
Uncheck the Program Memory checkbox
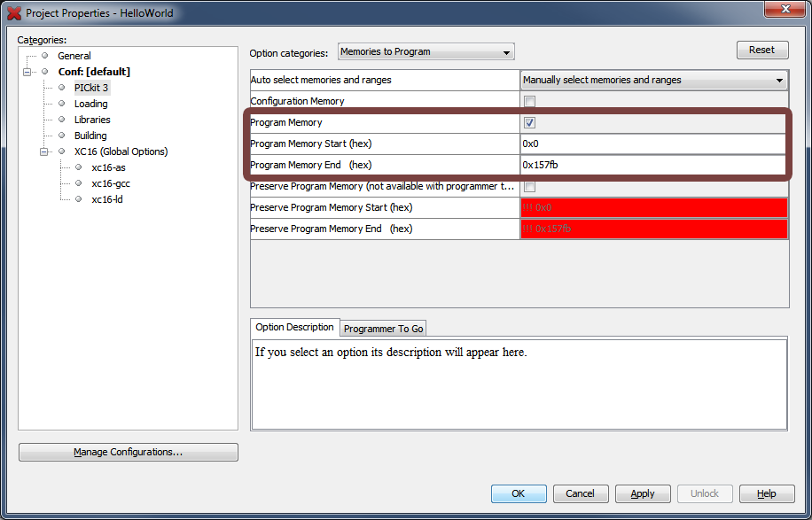(530, 123)
